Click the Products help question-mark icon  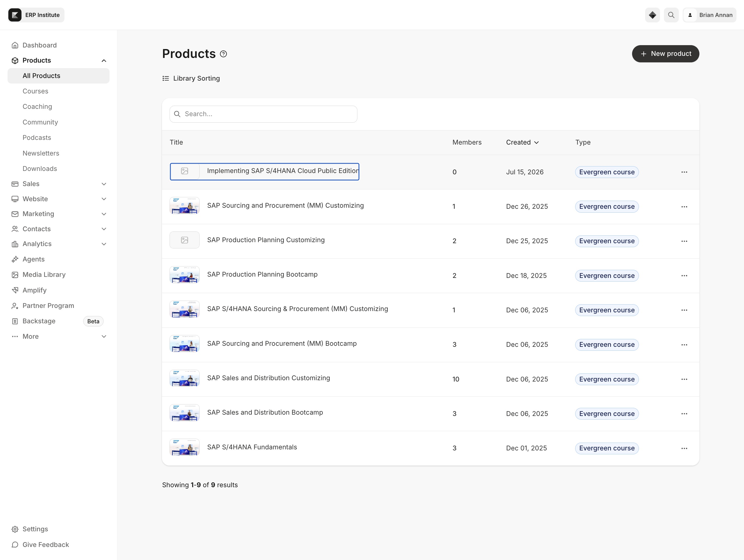point(223,54)
